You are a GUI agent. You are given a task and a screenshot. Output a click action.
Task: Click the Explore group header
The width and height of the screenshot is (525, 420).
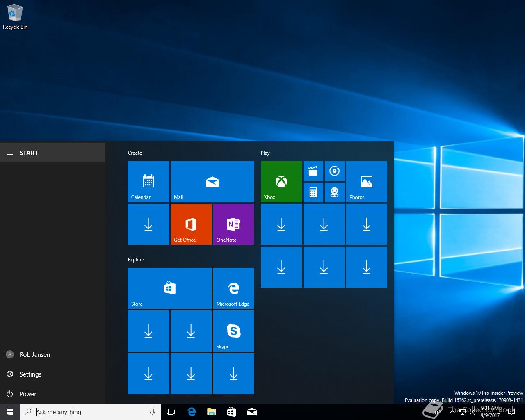[136, 260]
